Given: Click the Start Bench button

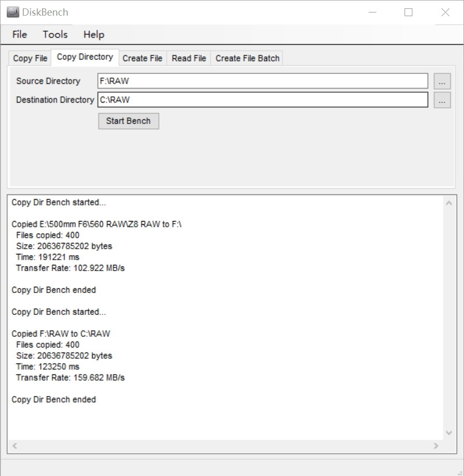Looking at the screenshot, I should (x=128, y=121).
